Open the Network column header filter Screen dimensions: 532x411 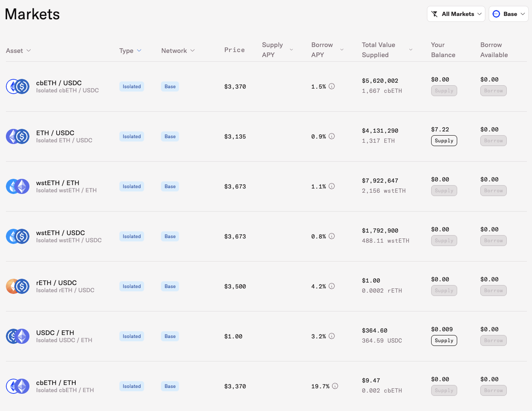click(178, 50)
